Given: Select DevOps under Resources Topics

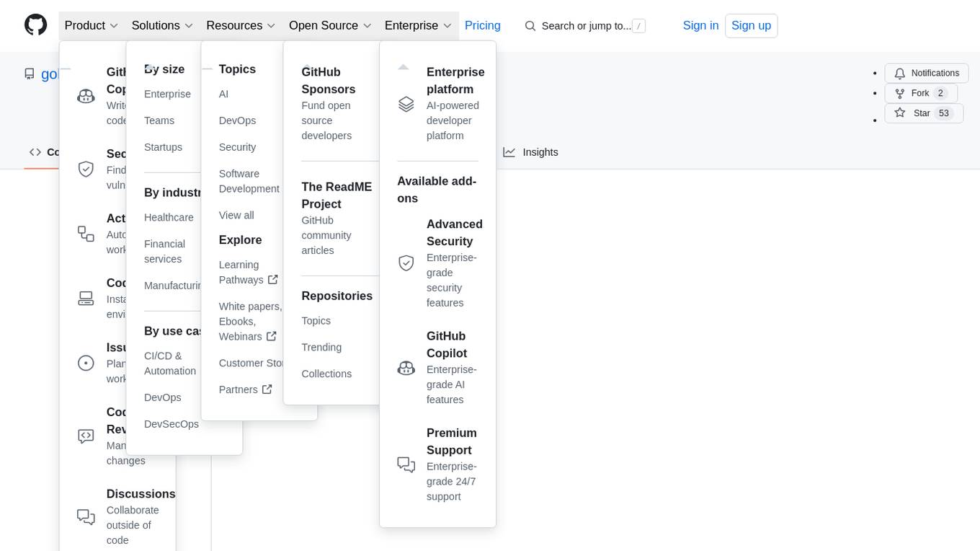Looking at the screenshot, I should tap(237, 121).
